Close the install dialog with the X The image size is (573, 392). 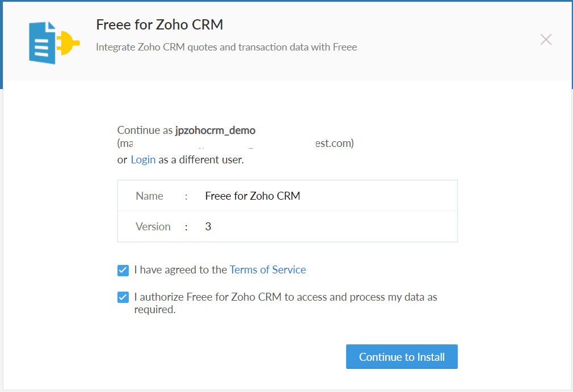coord(546,40)
